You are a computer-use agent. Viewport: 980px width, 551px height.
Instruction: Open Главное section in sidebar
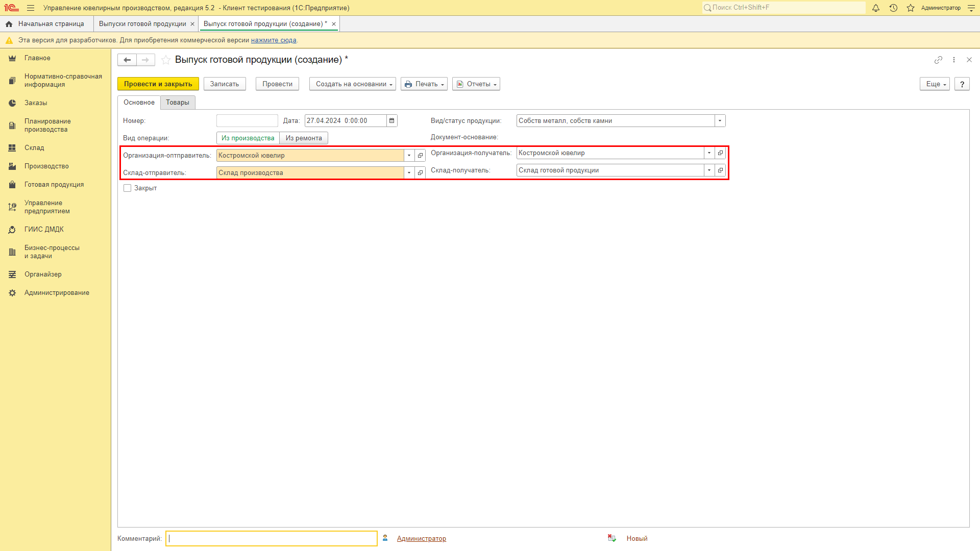55,58
